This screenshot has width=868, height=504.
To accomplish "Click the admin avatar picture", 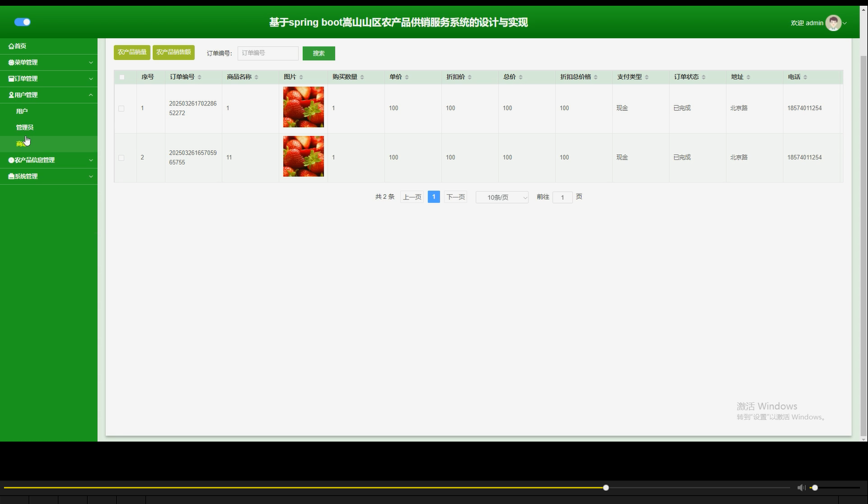I will pyautogui.click(x=834, y=23).
